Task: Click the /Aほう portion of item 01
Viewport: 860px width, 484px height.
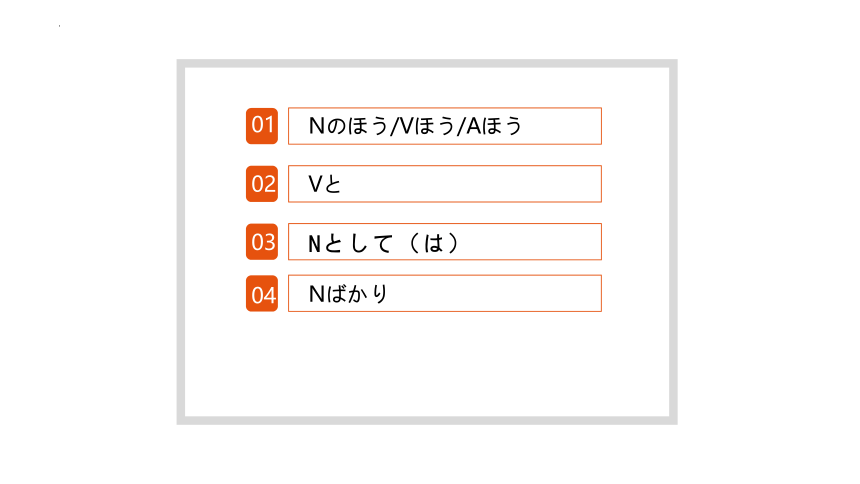Action: click(489, 126)
